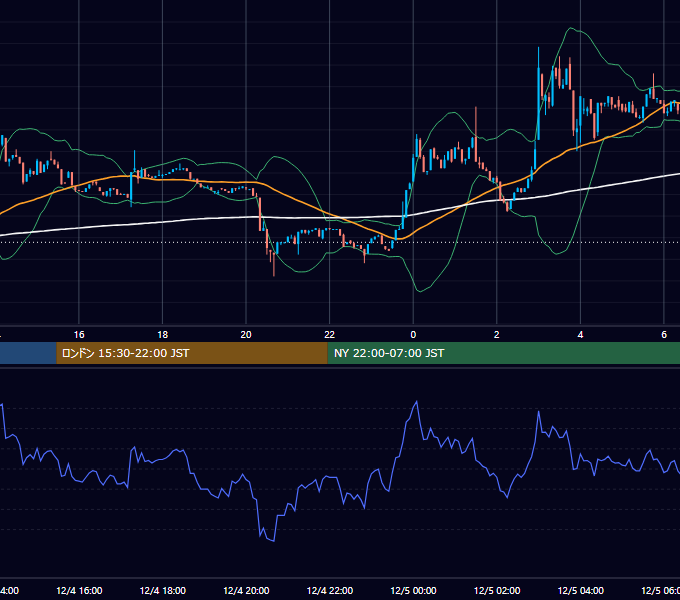Click the oscillator peak near 12/5 00:00
The width and height of the screenshot is (680, 600).
click(417, 402)
